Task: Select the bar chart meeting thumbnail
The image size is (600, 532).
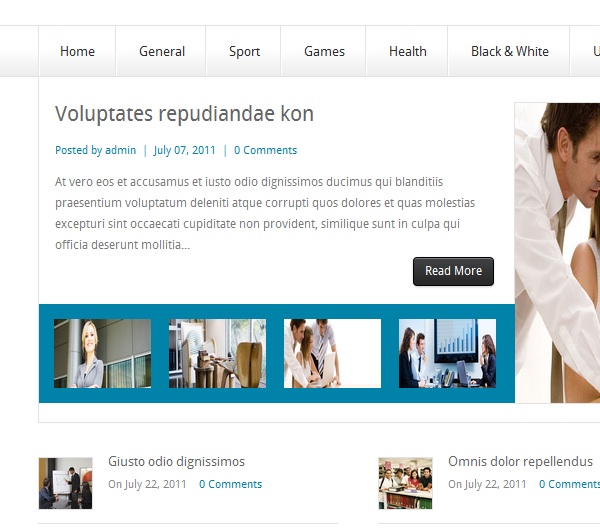Action: pyautogui.click(x=447, y=354)
